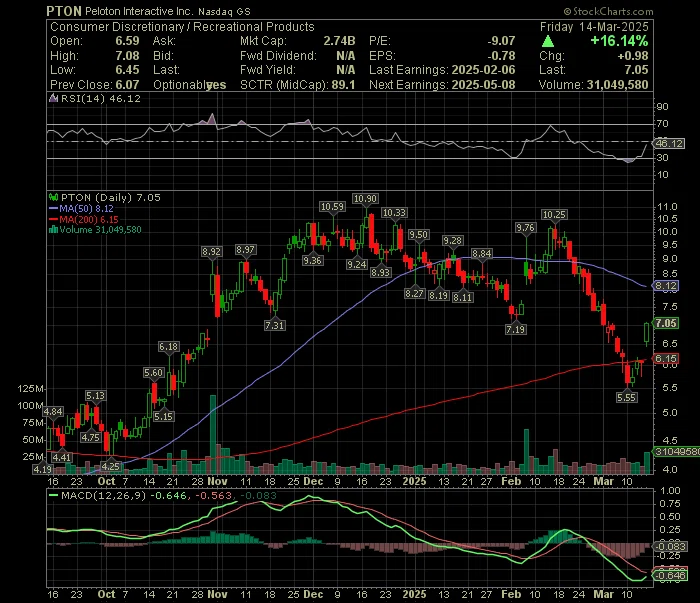Click the 8.92 price label
The width and height of the screenshot is (700, 603).
[x=211, y=251]
